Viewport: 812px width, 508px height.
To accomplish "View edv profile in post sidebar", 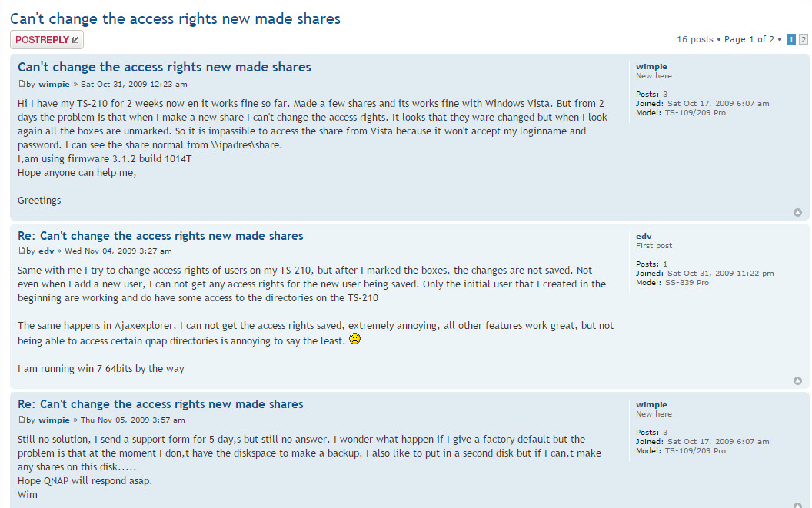I will pos(644,236).
